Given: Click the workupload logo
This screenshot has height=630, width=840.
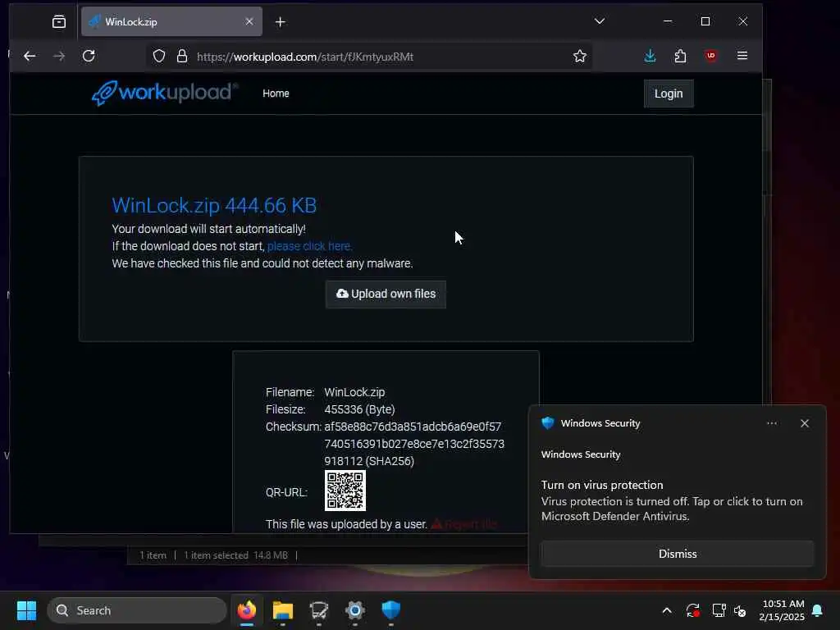Looking at the screenshot, I should pyautogui.click(x=165, y=93).
